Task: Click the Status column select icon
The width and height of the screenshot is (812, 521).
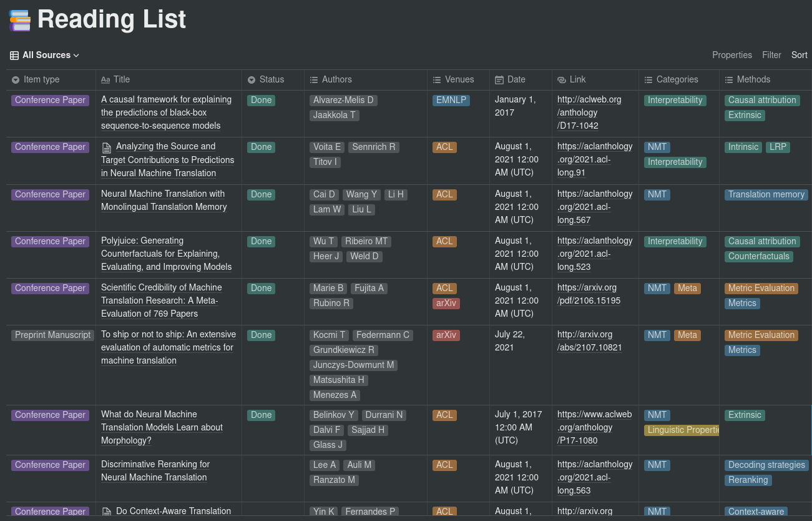Action: point(252,80)
